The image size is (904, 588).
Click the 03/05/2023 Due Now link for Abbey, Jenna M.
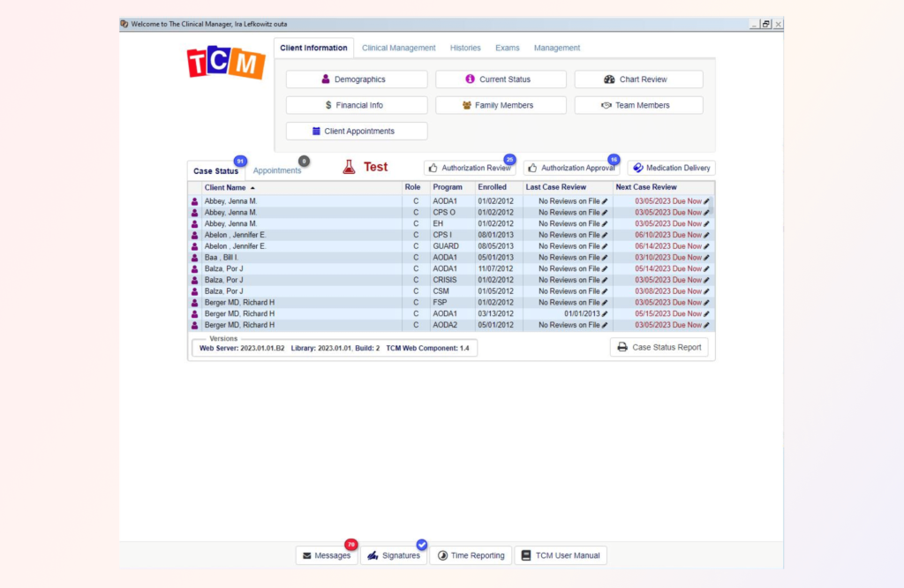click(x=667, y=201)
